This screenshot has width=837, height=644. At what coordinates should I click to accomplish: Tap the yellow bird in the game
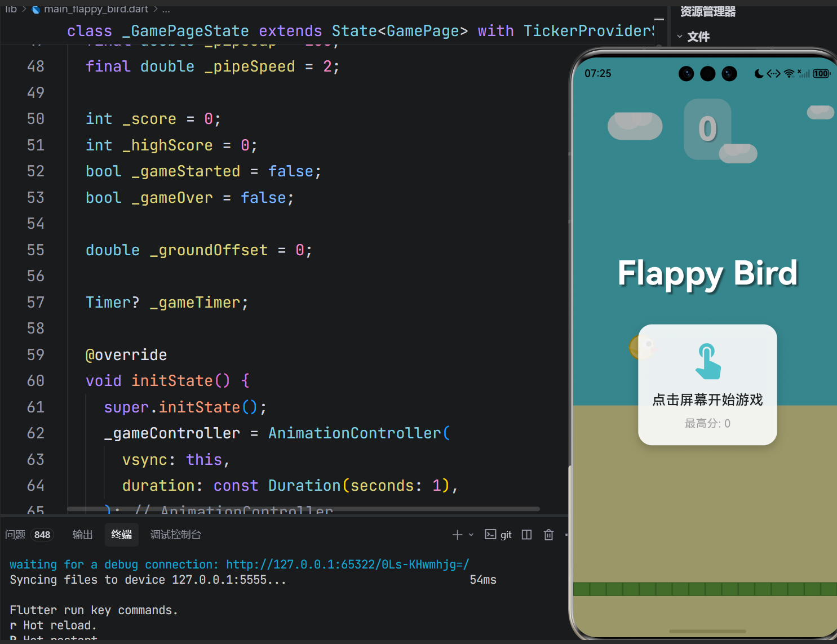pyautogui.click(x=641, y=347)
